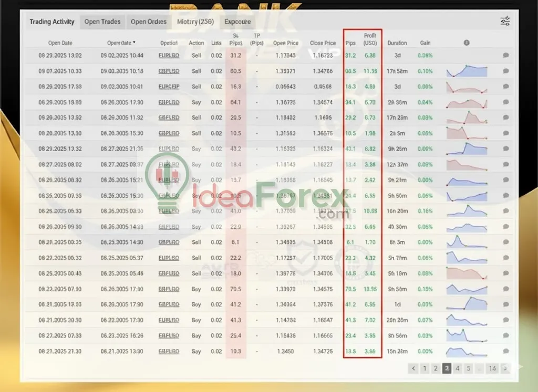Screen dimensions: 538x392
Task: Switch to the Trading Activity tab
Action: tap(52, 22)
